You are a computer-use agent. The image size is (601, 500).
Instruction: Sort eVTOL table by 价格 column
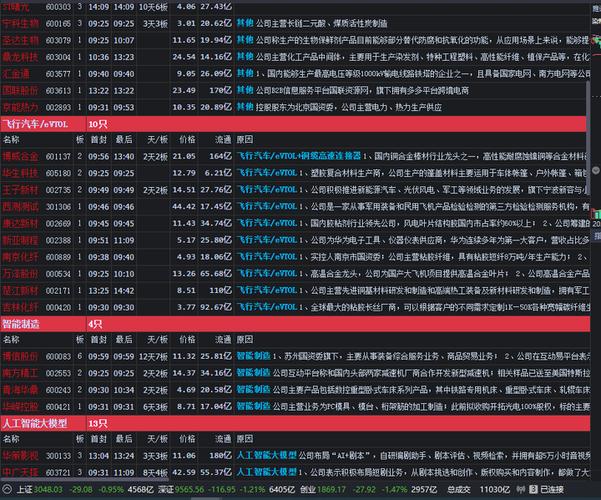pos(187,140)
